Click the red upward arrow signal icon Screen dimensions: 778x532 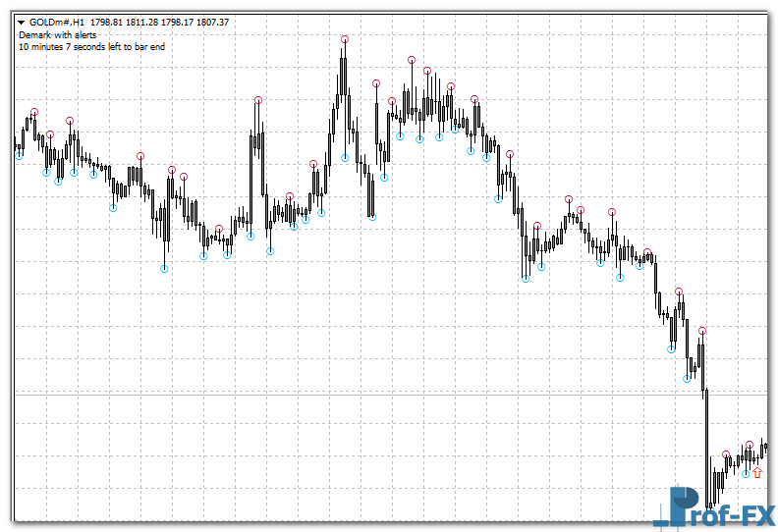756,472
